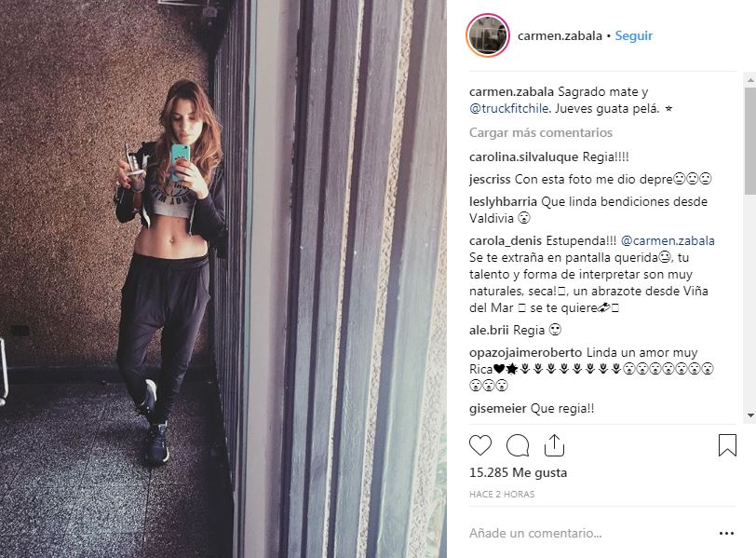Open comments via the speech bubble icon
Screen dimensions: 756x558
[x=518, y=445]
